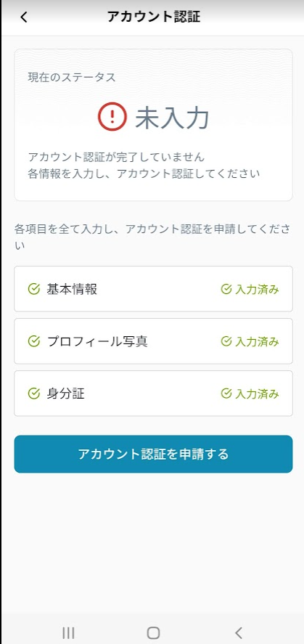Click the 現在のステータス label
This screenshot has height=644, width=304.
click(x=72, y=77)
